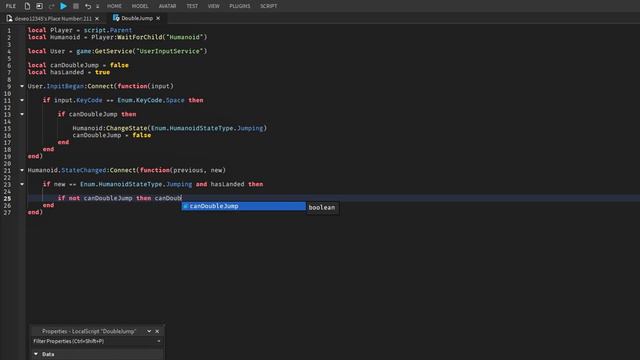
Task: Click 'true' value on line 7
Action: click(x=102, y=72)
